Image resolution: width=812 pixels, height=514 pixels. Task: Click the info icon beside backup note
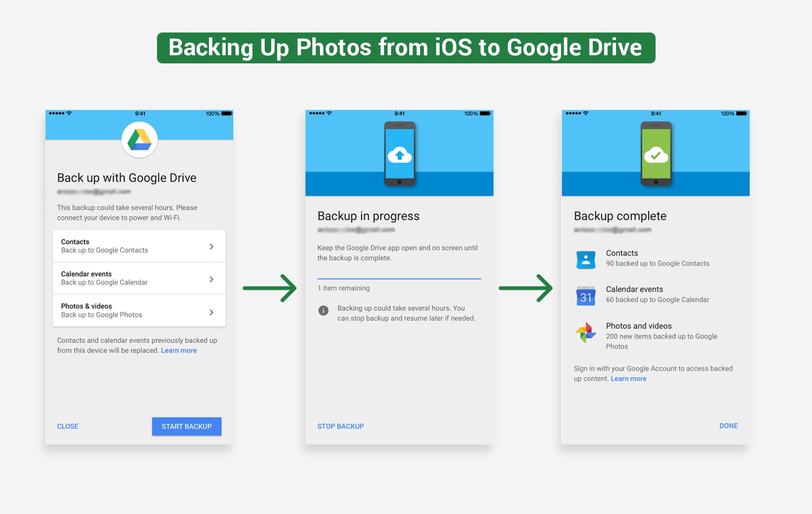pyautogui.click(x=323, y=310)
